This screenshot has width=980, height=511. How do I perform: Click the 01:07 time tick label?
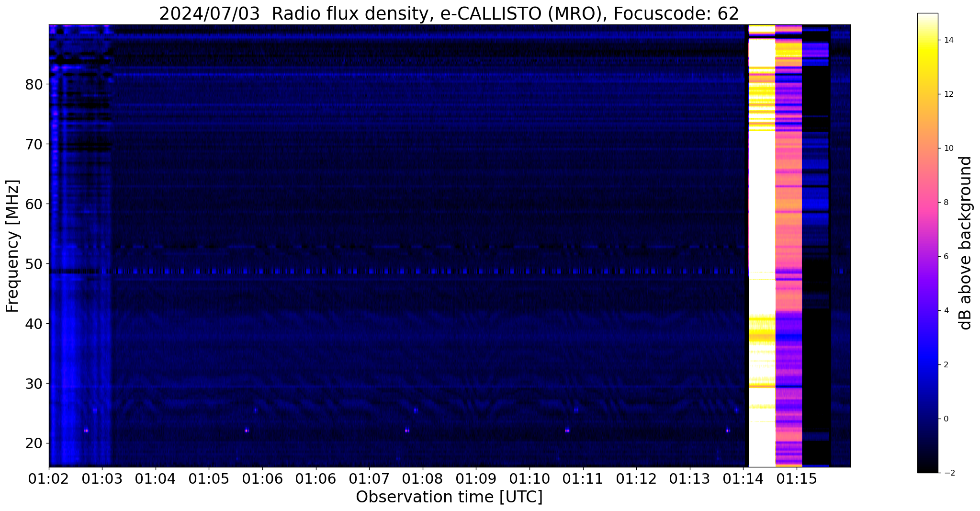click(x=369, y=478)
